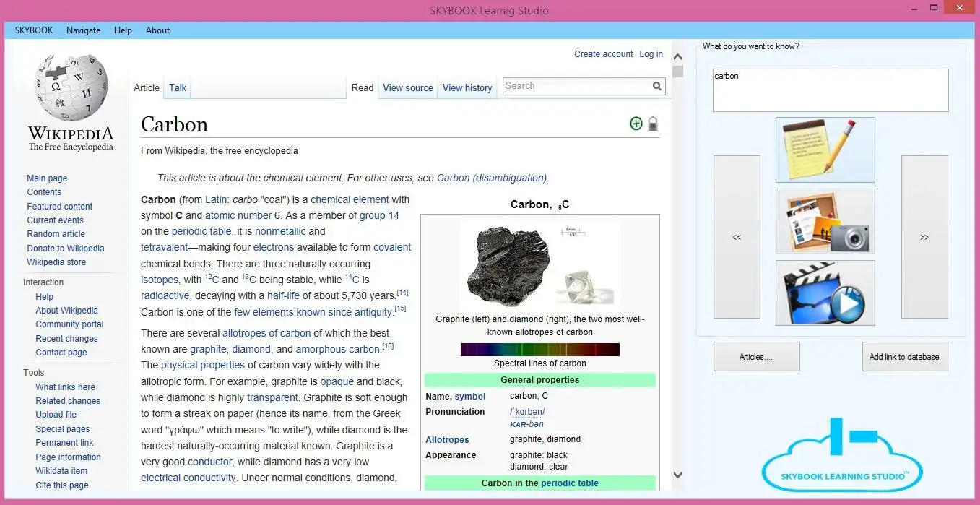The width and height of the screenshot is (980, 505).
Task: Open the Random article link
Action: click(x=56, y=234)
